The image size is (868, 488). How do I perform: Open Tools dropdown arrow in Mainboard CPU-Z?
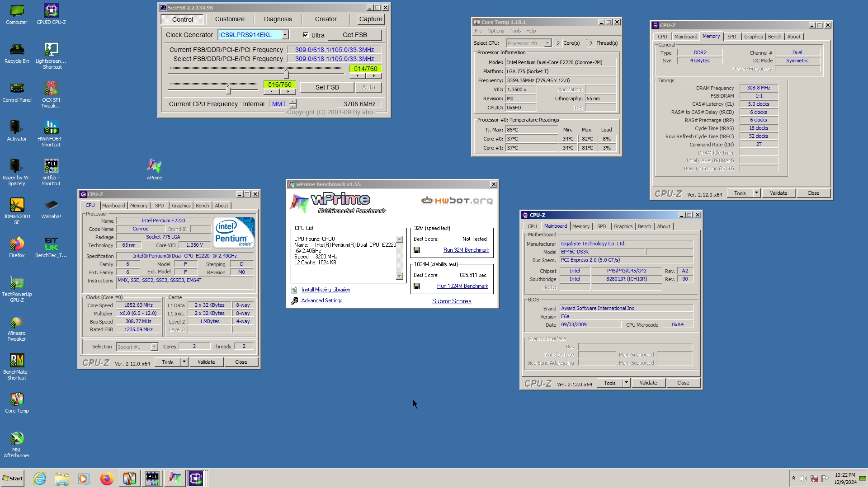(x=626, y=383)
